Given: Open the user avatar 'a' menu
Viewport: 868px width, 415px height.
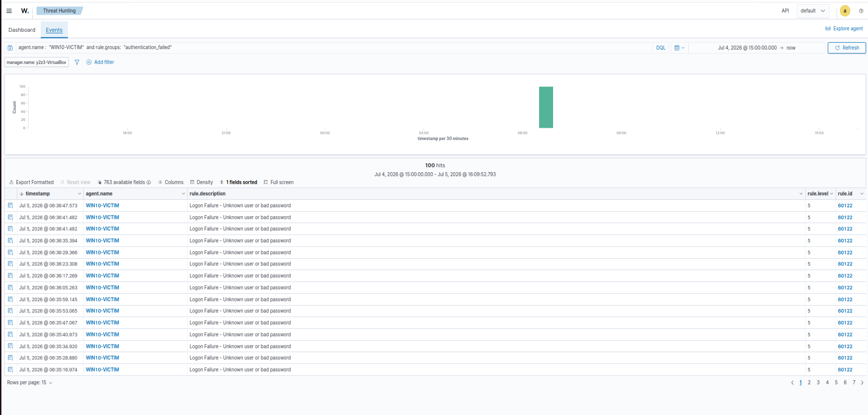Looking at the screenshot, I should [845, 11].
